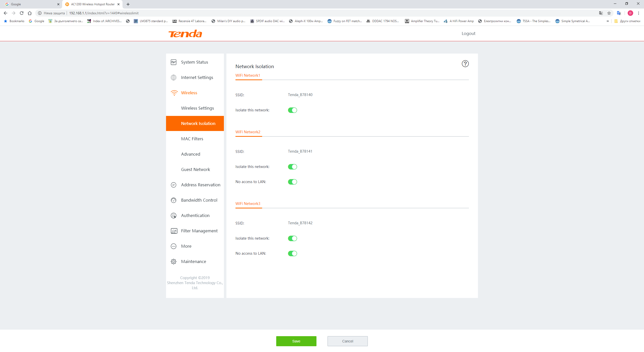644x352 pixels.
Task: Open help via question mark icon
Action: (x=465, y=64)
